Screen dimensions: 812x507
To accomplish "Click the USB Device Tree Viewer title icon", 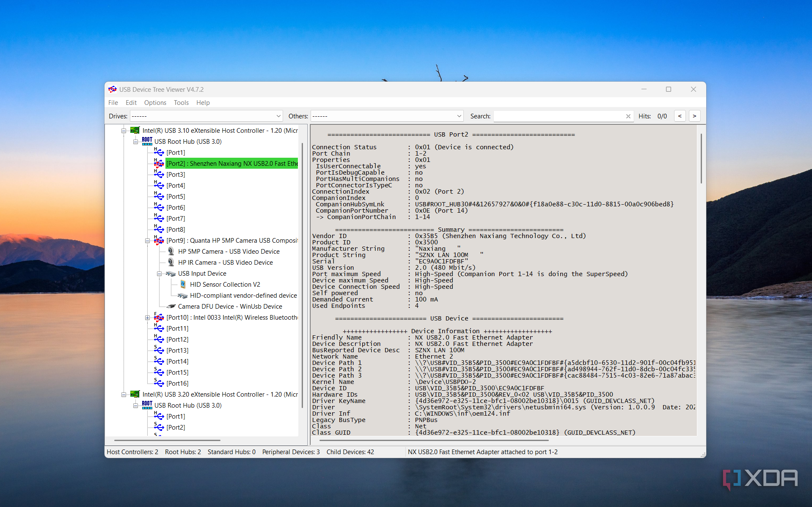I will pyautogui.click(x=113, y=89).
